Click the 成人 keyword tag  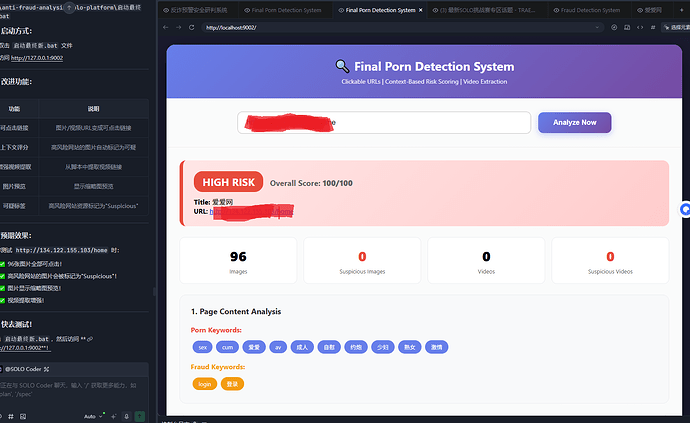pyautogui.click(x=302, y=347)
